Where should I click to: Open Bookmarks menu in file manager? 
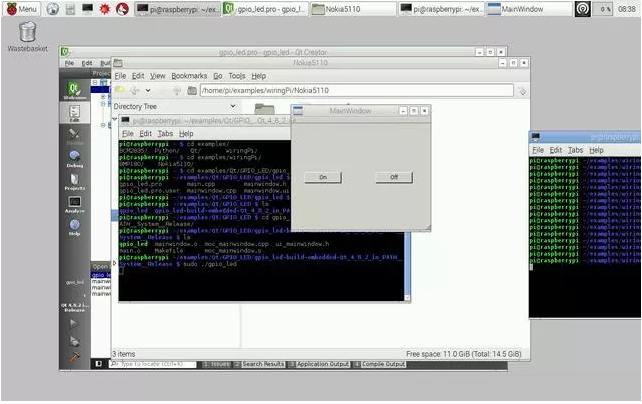(188, 76)
